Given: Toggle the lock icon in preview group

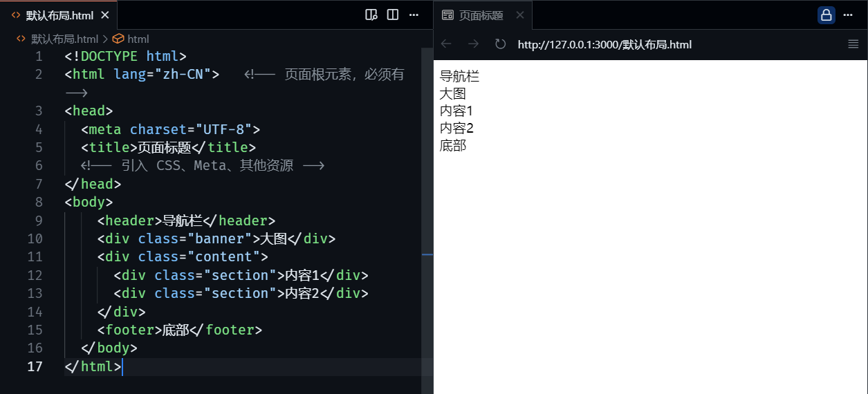Looking at the screenshot, I should pyautogui.click(x=826, y=15).
